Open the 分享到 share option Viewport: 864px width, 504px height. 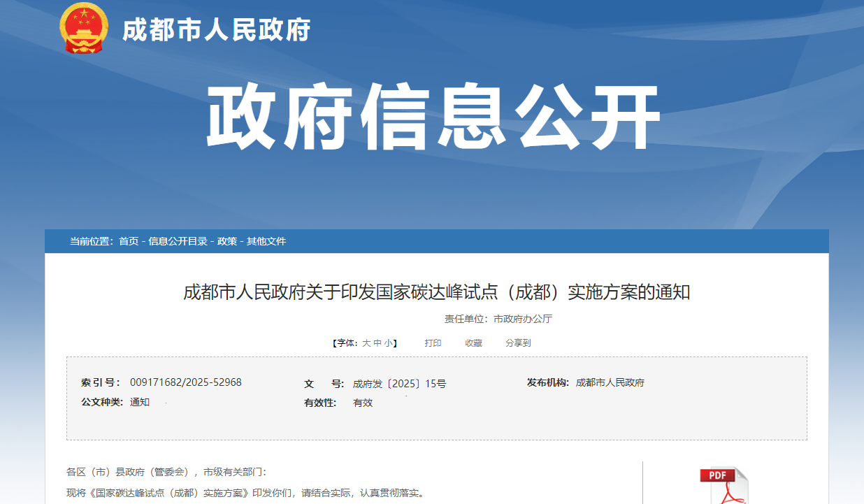[x=518, y=343]
